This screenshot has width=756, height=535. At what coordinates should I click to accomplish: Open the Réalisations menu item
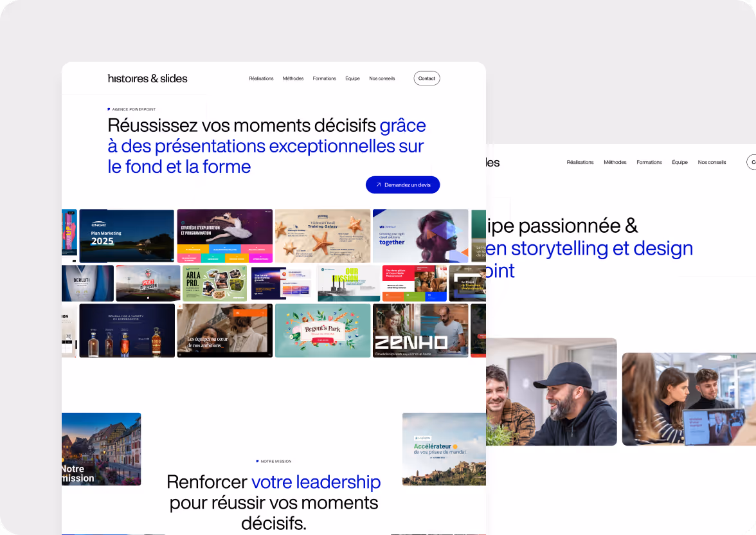[261, 78]
